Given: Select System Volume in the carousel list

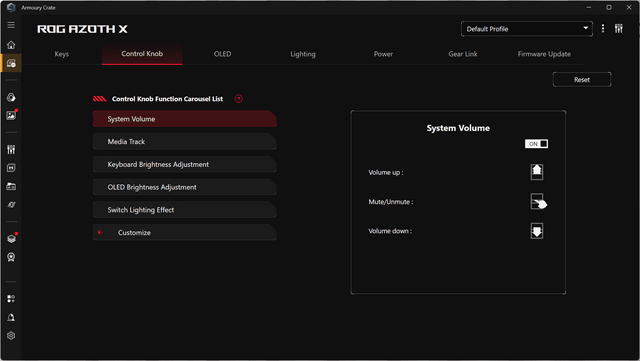Looking at the screenshot, I should pos(184,119).
